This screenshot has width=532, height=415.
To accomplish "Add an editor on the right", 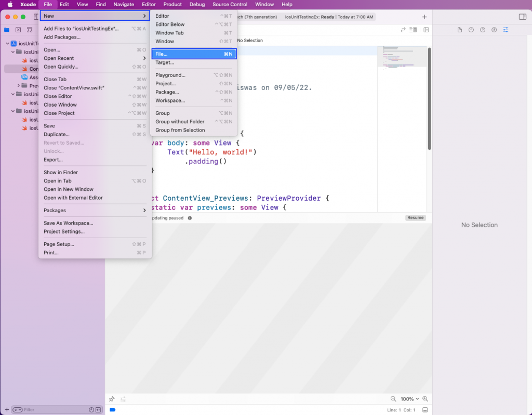I will click(426, 30).
